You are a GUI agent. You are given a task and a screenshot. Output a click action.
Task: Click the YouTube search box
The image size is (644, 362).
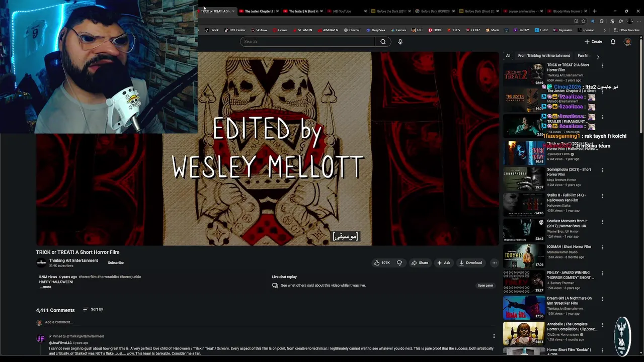(307, 42)
